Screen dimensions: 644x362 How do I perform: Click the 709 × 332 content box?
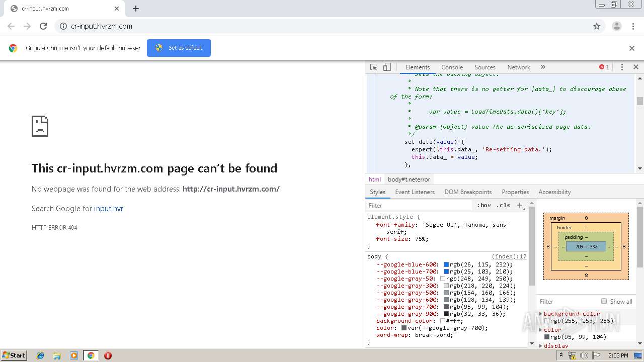coord(586,247)
